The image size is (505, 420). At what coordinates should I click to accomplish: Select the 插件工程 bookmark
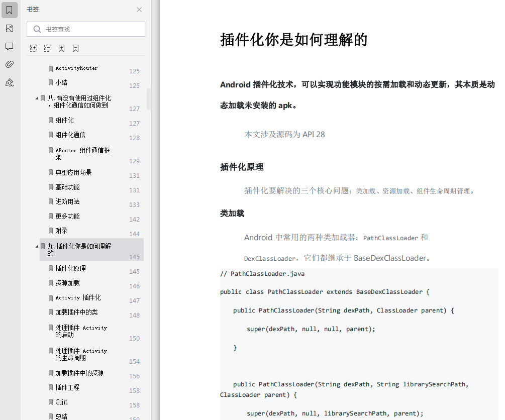67,387
